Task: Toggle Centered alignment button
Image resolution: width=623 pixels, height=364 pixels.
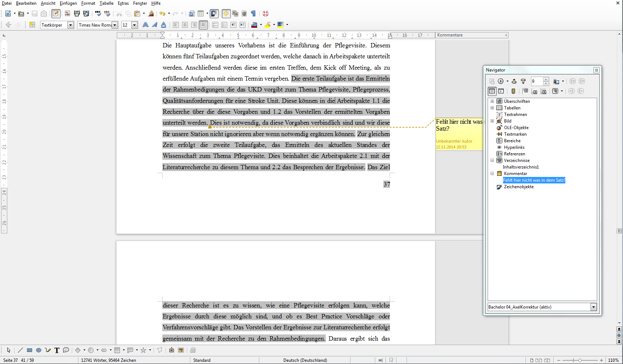Action: pos(185,25)
